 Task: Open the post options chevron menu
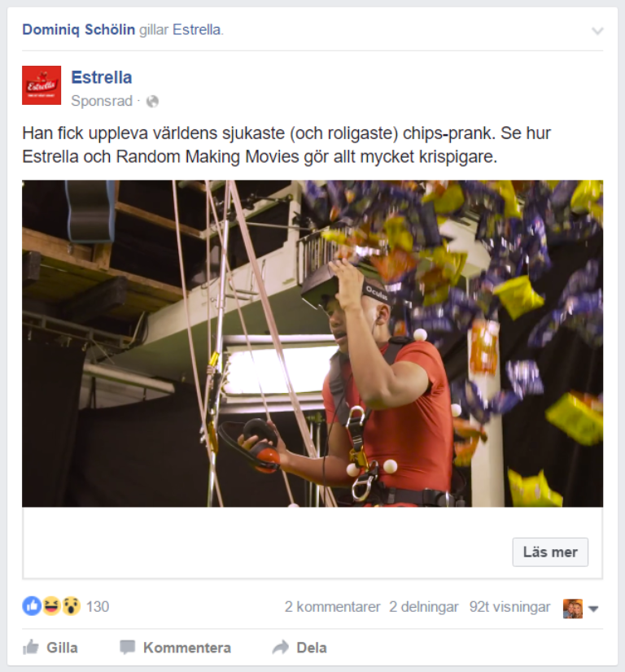(597, 31)
